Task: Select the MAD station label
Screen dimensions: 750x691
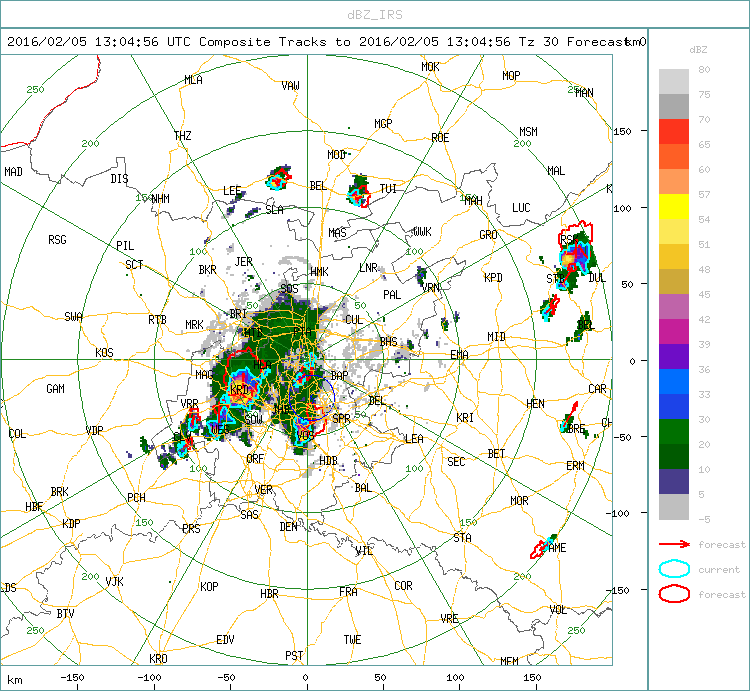Action: 13,172
